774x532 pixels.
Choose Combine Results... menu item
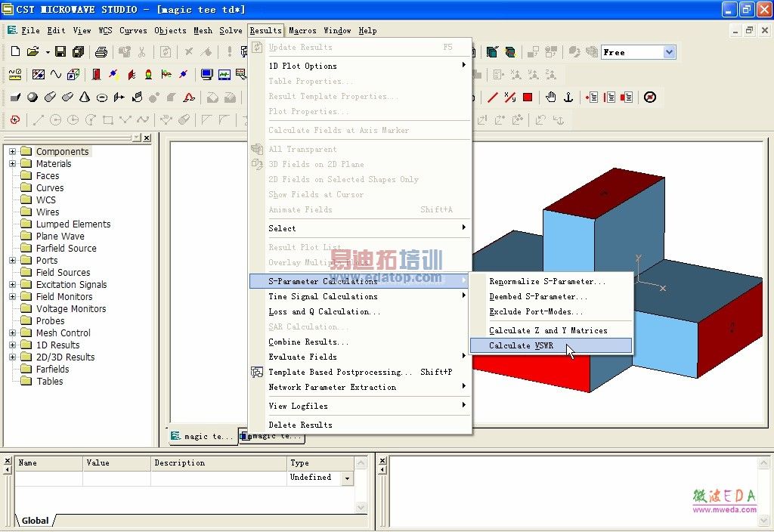tap(360, 342)
